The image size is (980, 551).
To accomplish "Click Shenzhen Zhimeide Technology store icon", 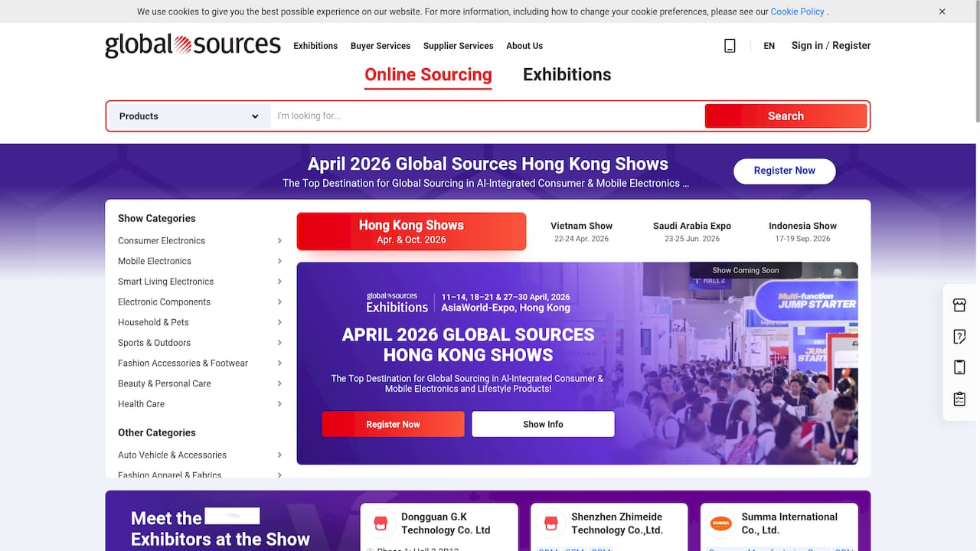I will pyautogui.click(x=550, y=523).
